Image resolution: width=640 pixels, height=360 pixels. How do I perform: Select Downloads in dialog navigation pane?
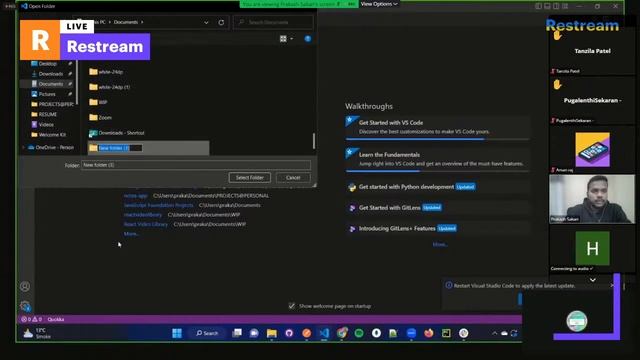coord(51,74)
